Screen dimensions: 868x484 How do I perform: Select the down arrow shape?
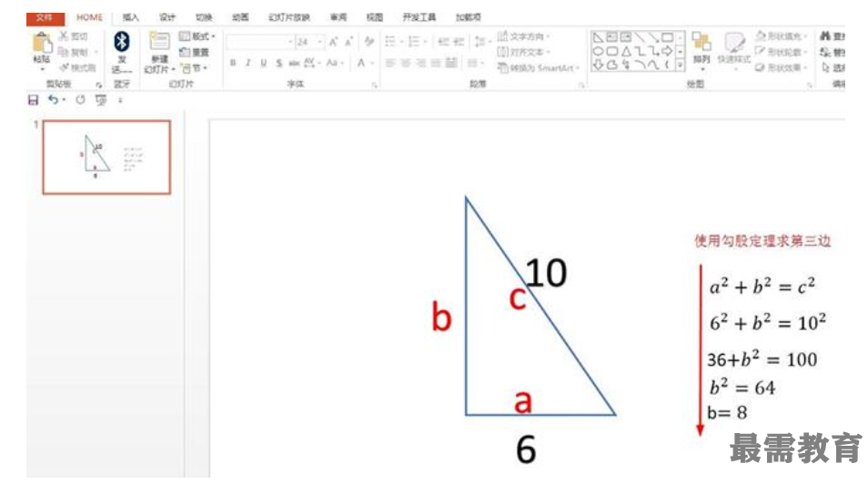click(598, 66)
